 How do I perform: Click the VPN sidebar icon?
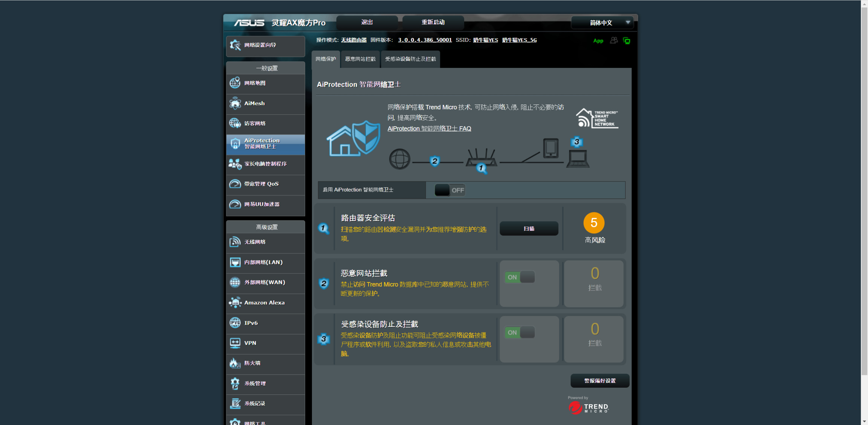pos(235,343)
